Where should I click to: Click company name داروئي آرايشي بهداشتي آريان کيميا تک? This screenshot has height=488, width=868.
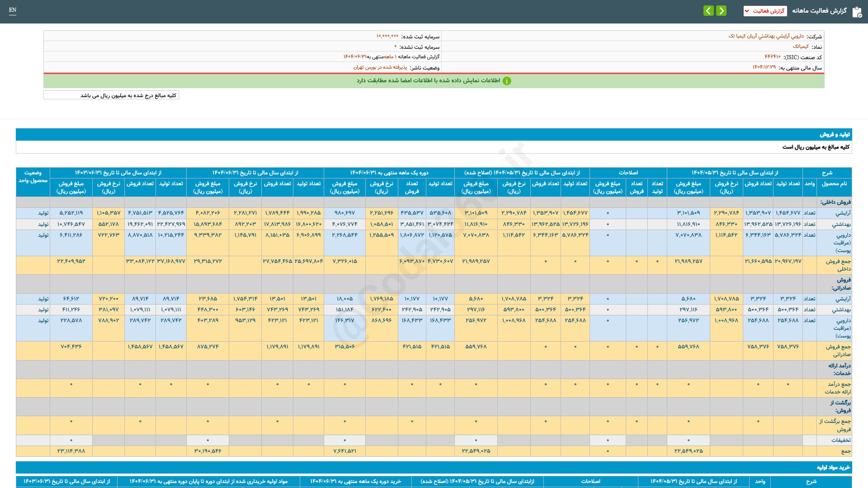point(766,36)
